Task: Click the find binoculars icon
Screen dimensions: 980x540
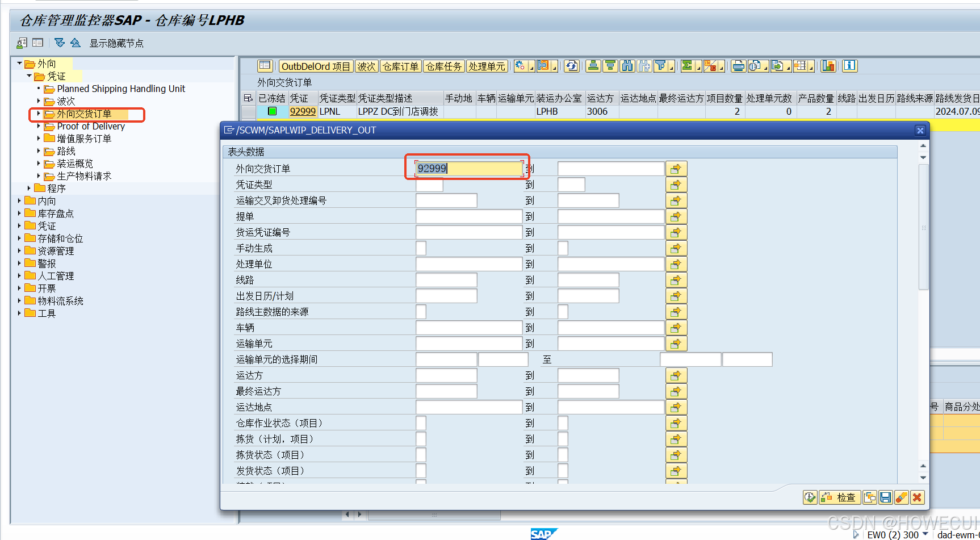Action: (x=627, y=66)
